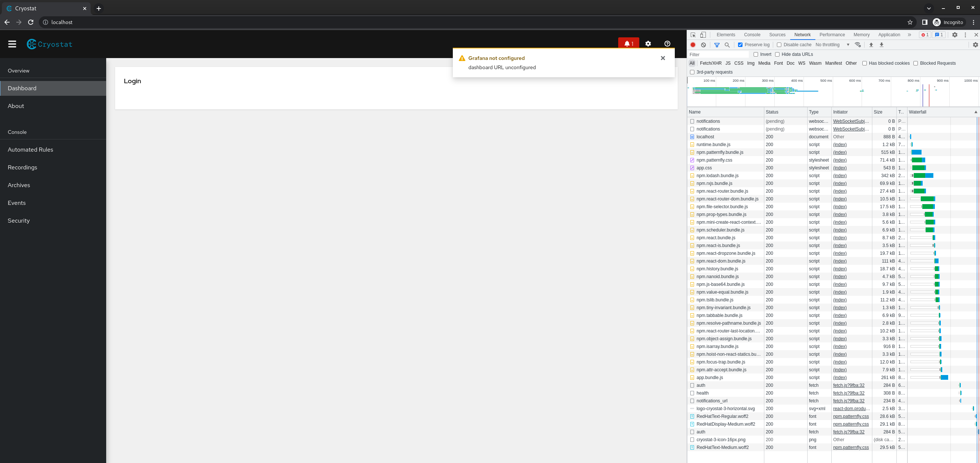Open the No throttling dropdown

click(x=832, y=45)
